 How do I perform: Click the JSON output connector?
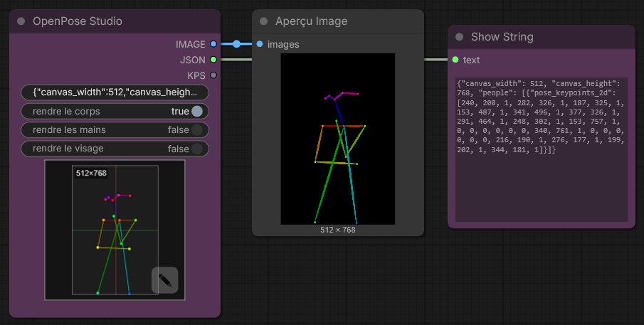pos(213,60)
